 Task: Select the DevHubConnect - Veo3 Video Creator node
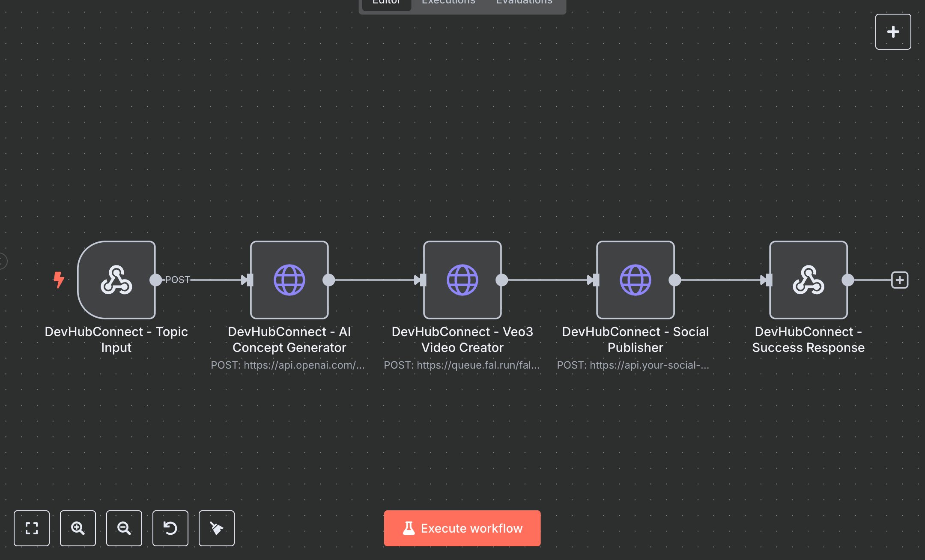click(462, 280)
